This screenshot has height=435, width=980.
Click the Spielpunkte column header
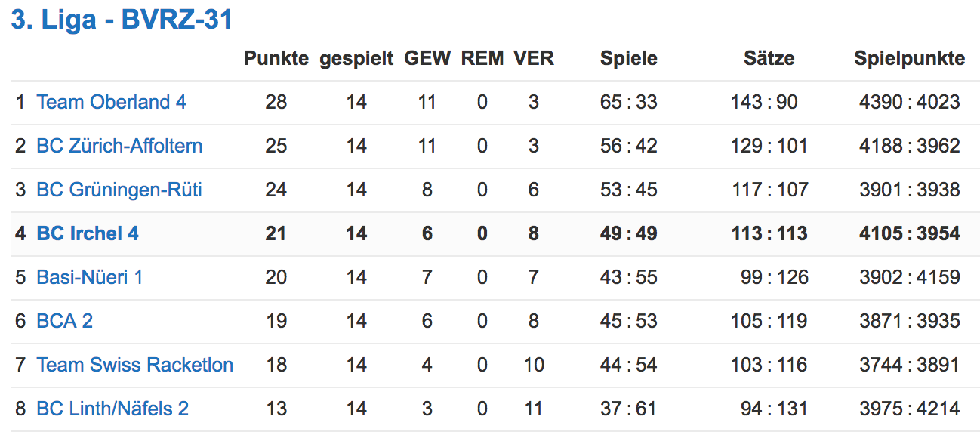[x=910, y=59]
